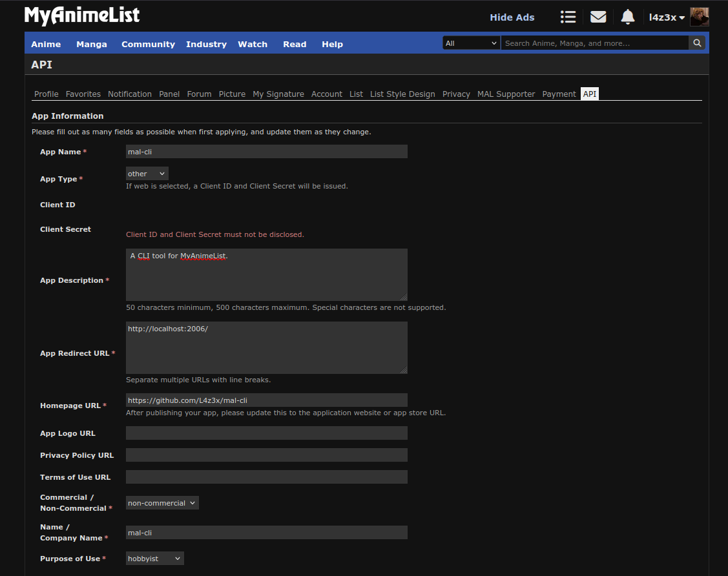Grab the App Description resize handle
This screenshot has height=576, width=728.
[x=404, y=297]
